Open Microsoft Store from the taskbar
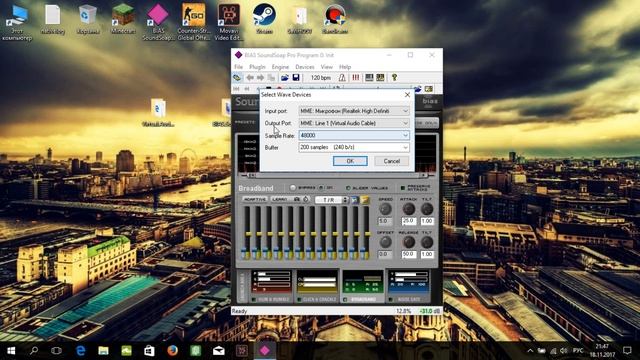Image resolution: width=640 pixels, height=360 pixels. coord(149,351)
